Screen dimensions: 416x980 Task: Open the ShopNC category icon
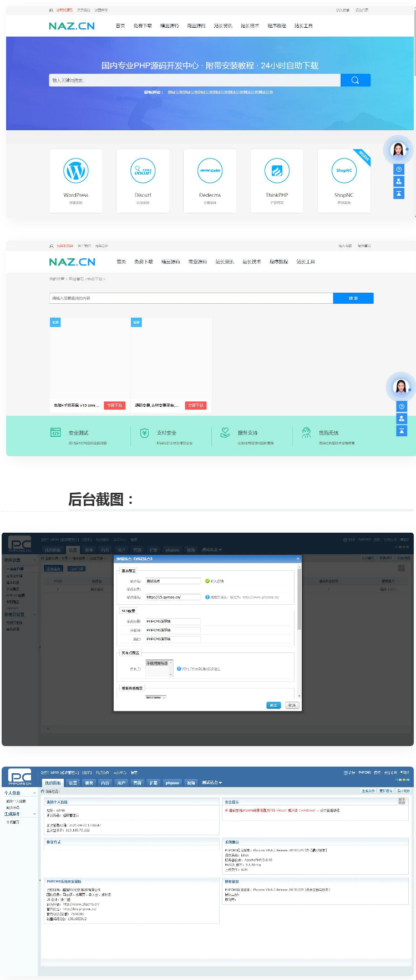click(x=344, y=171)
